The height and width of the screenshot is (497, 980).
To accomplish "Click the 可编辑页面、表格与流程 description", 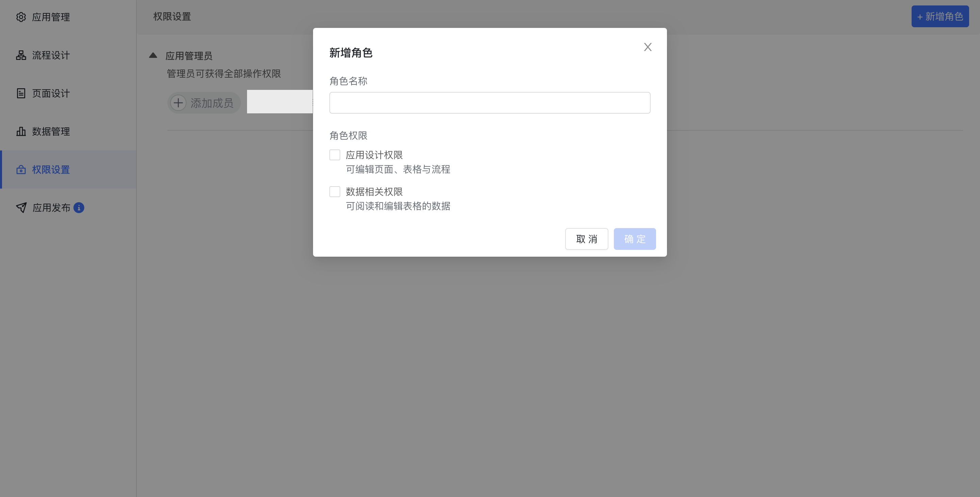I will (x=398, y=169).
